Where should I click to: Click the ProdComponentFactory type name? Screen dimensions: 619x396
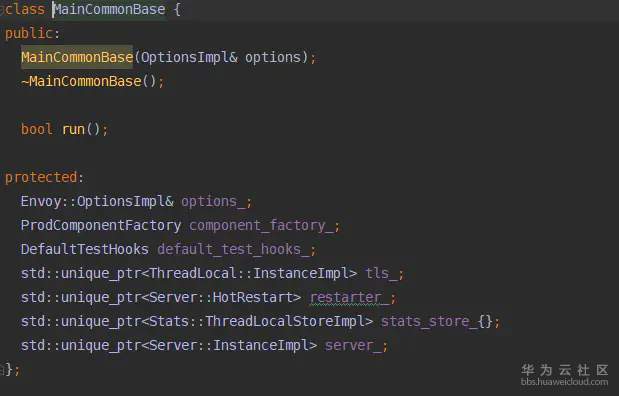[x=101, y=225]
